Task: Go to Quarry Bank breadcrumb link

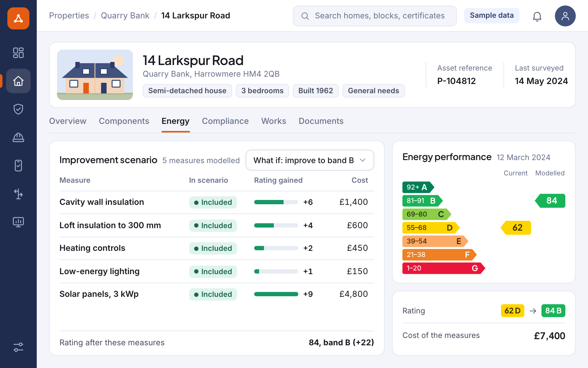Action: pos(125,16)
